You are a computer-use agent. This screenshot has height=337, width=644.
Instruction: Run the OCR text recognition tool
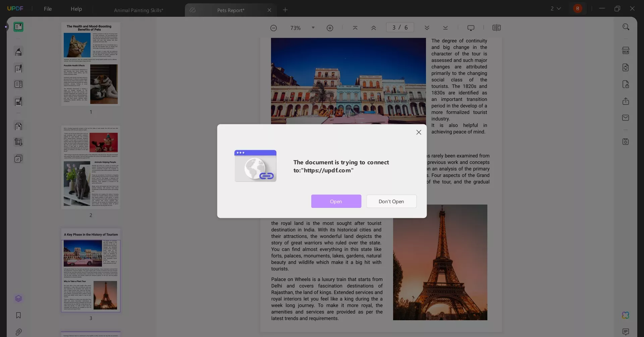pyautogui.click(x=626, y=51)
